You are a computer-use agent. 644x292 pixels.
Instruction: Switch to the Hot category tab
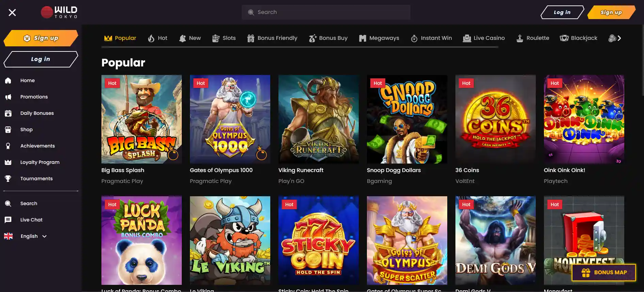(x=158, y=38)
